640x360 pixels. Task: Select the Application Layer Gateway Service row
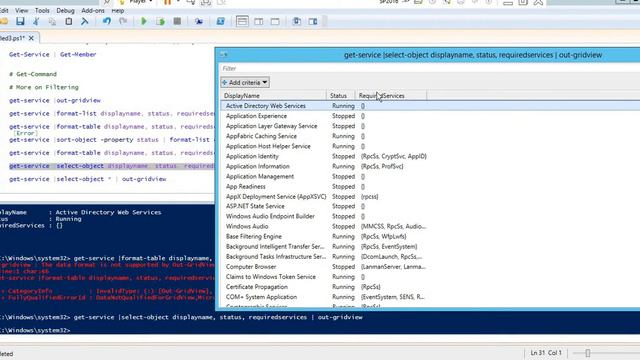tap(430, 126)
